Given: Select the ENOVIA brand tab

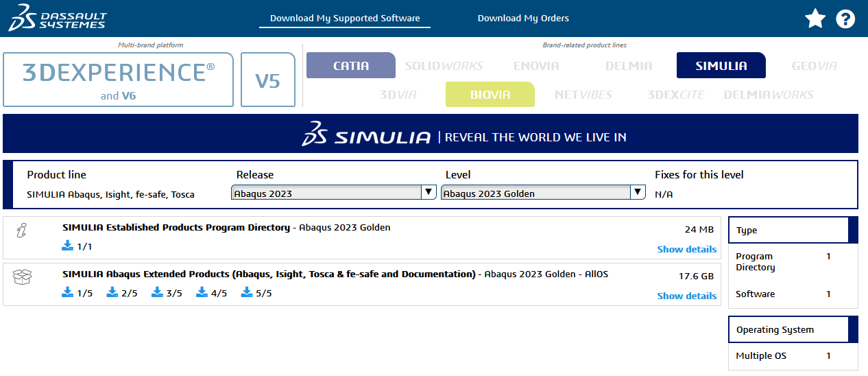Looking at the screenshot, I should 536,66.
